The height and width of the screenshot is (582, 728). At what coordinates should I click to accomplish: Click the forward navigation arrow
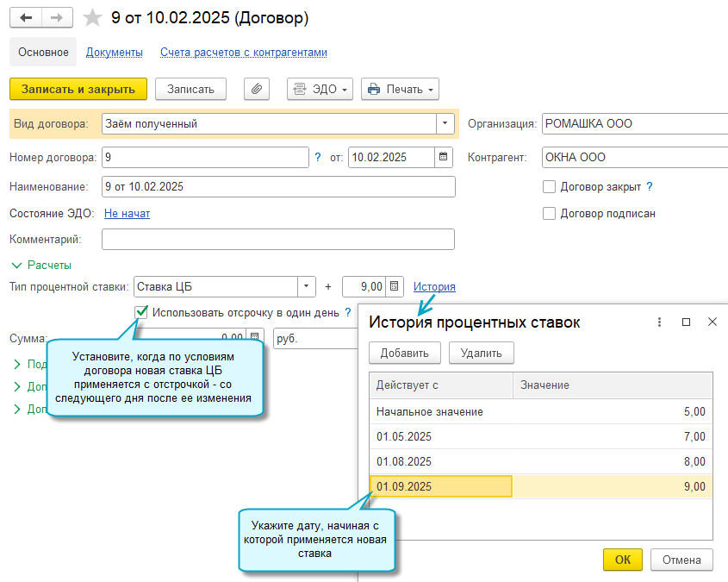pyautogui.click(x=57, y=18)
